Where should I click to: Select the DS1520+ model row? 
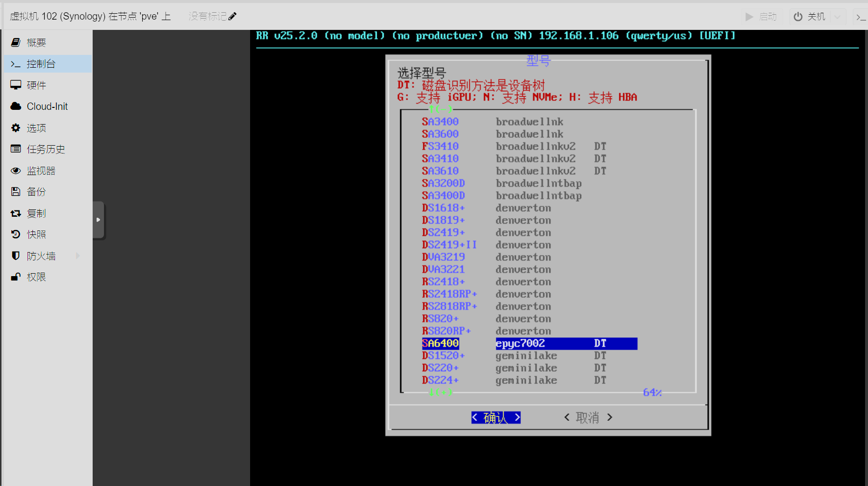pyautogui.click(x=530, y=356)
